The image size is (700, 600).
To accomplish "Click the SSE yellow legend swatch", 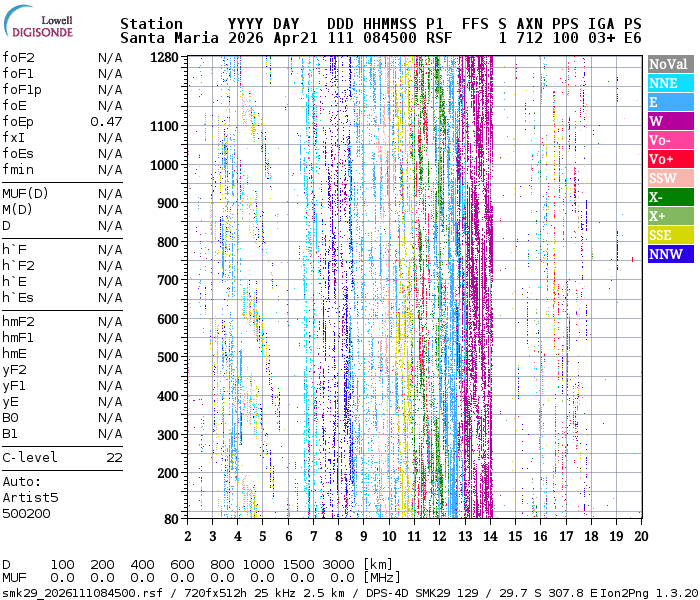I will coord(671,235).
